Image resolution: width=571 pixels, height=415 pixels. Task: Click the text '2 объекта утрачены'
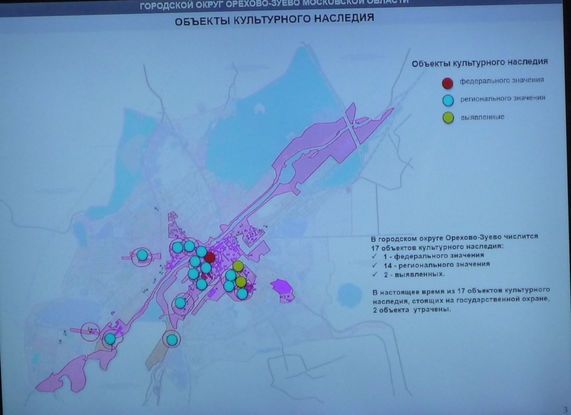(412, 310)
